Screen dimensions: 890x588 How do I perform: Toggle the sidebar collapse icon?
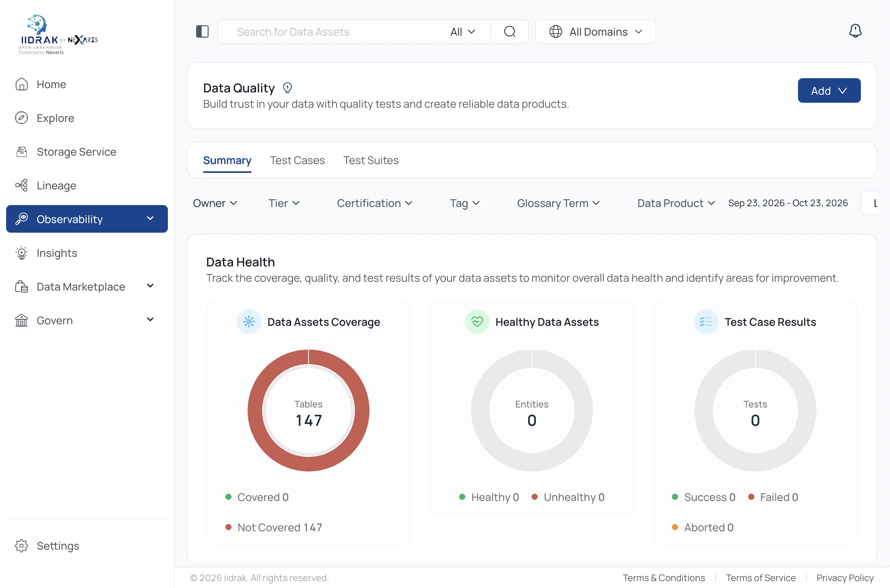coord(202,31)
